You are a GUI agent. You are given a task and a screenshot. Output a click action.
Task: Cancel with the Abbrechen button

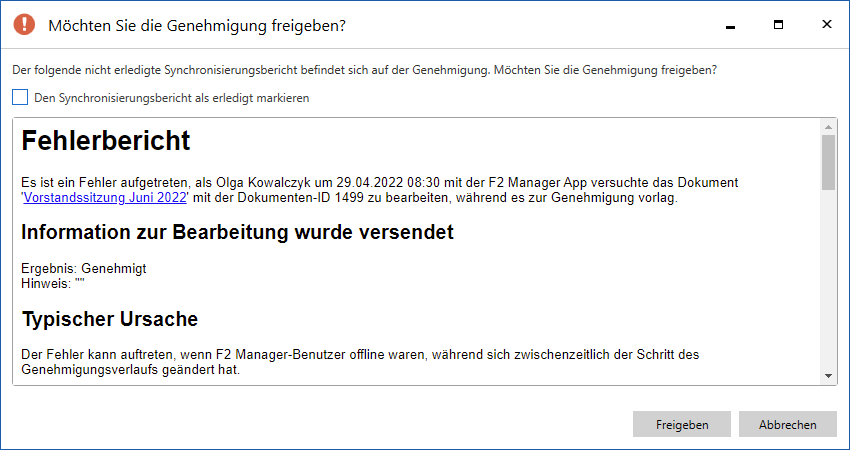787,424
